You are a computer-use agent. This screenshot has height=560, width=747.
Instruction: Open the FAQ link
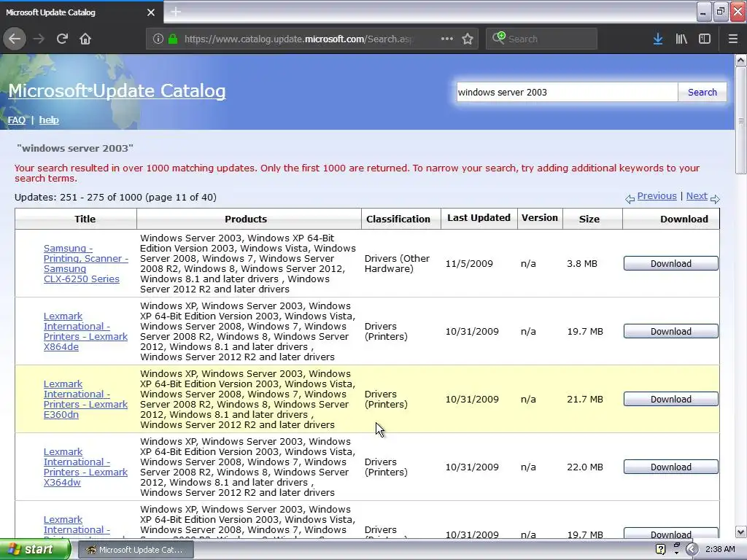pyautogui.click(x=17, y=120)
